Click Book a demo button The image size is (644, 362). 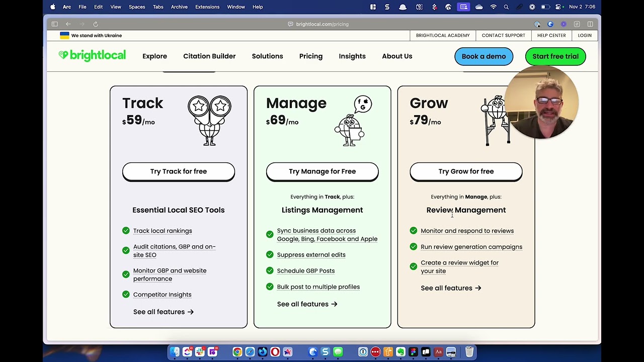[484, 56]
